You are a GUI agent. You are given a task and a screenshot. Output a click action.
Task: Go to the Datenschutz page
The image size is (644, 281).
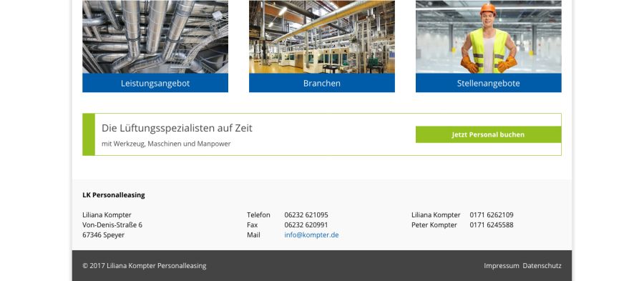click(x=542, y=266)
